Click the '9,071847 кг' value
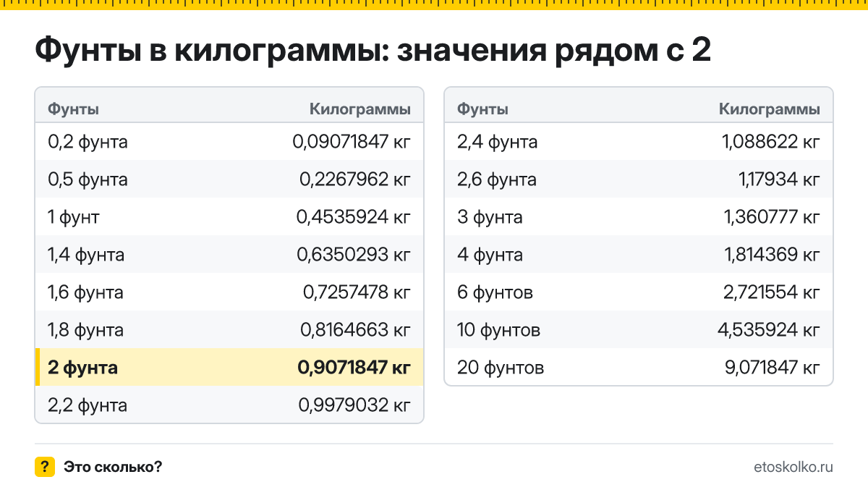The image size is (868, 490). click(x=773, y=368)
